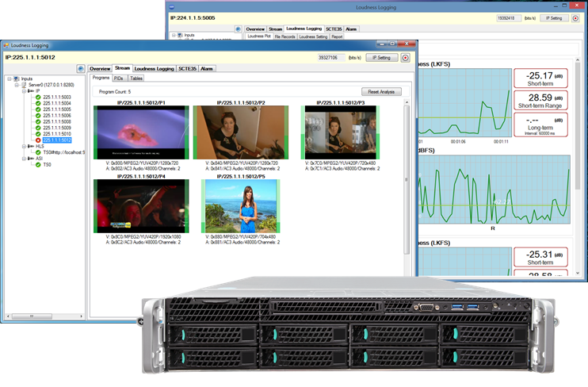This screenshot has height=387, width=588.
Task: Click the programs panel vertical scrollbar thumb
Action: pyautogui.click(x=407, y=180)
